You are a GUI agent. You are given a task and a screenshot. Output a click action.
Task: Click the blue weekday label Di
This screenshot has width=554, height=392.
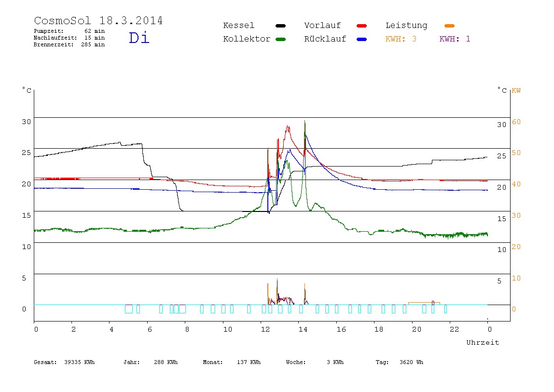139,38
